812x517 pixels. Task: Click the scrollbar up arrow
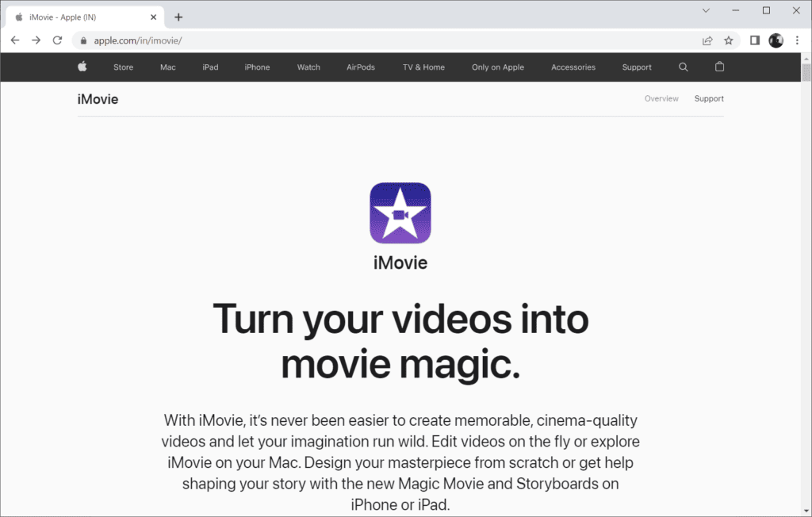(x=806, y=59)
